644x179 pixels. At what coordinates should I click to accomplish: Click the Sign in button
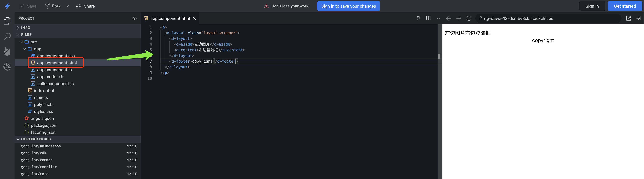tap(592, 6)
